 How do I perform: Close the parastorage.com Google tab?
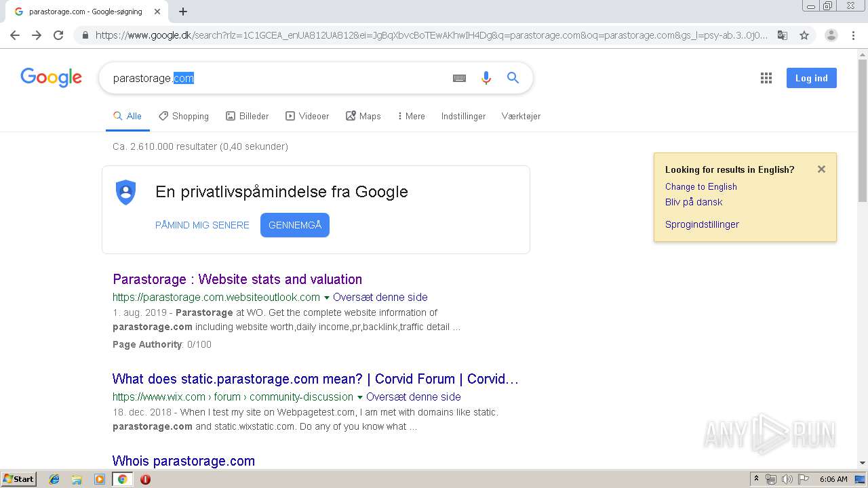[x=157, y=12]
